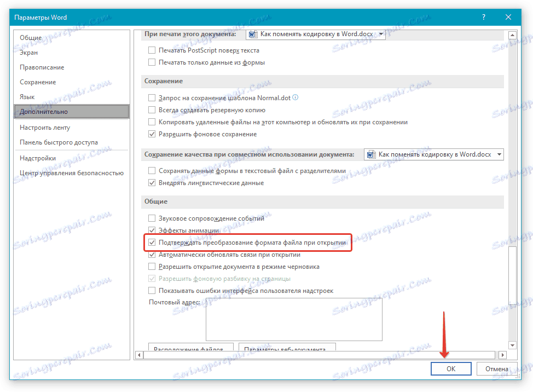Toggle Эффекты анимации checkbox

pos(152,230)
